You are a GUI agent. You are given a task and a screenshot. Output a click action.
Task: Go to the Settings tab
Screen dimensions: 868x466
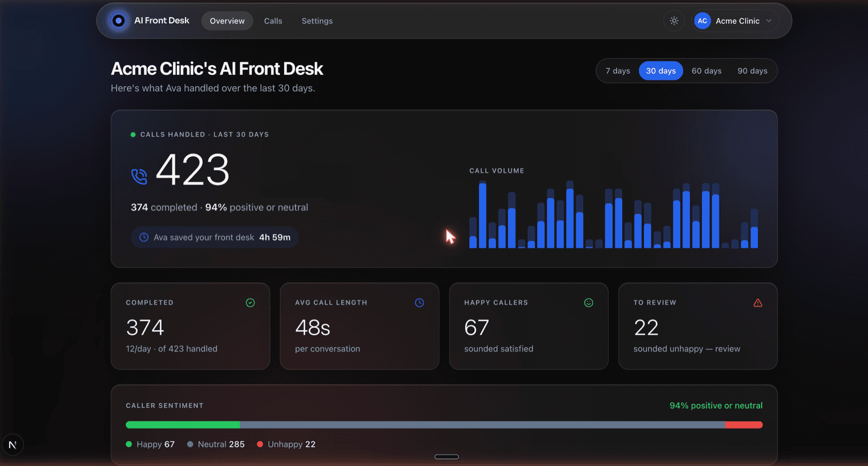click(317, 21)
